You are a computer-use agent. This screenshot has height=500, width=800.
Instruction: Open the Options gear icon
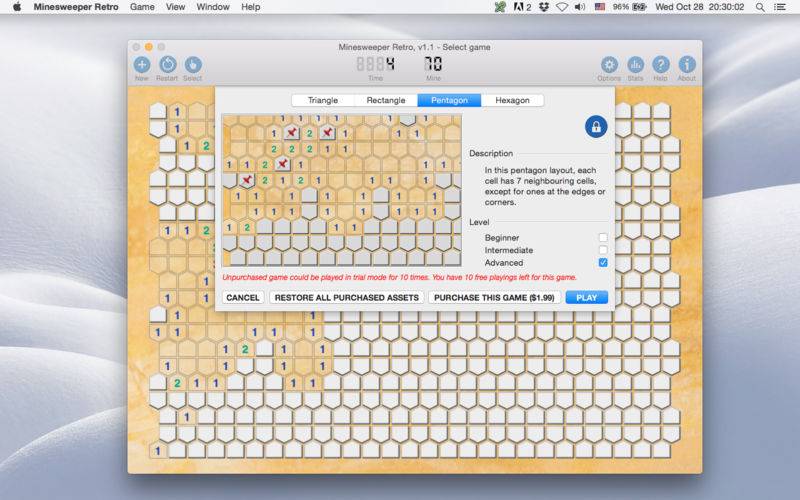pyautogui.click(x=609, y=65)
